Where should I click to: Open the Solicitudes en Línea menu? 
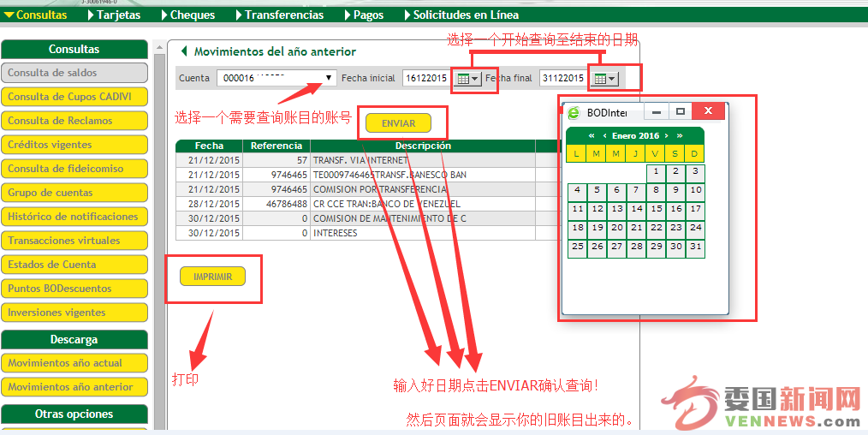(461, 15)
